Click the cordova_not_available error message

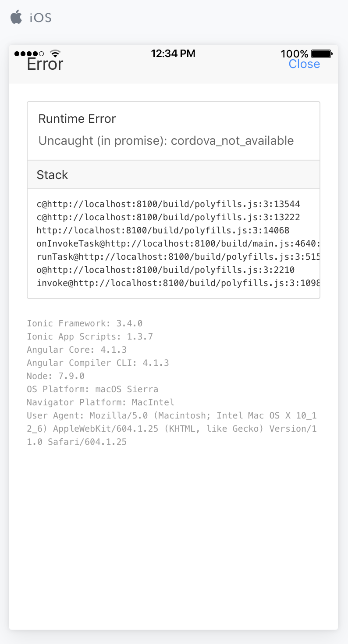pyautogui.click(x=166, y=141)
